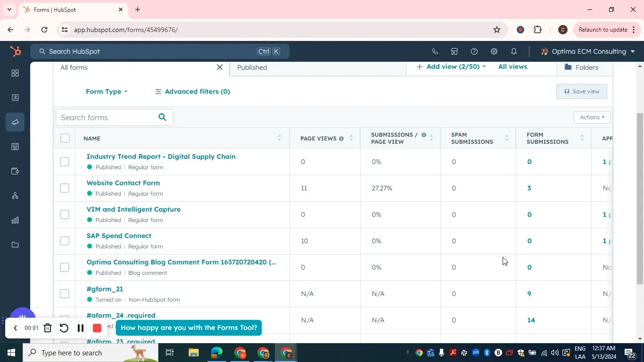Viewport: 644px width, 362px height.
Task: Expand the Form Type filter dropdown
Action: click(x=107, y=91)
